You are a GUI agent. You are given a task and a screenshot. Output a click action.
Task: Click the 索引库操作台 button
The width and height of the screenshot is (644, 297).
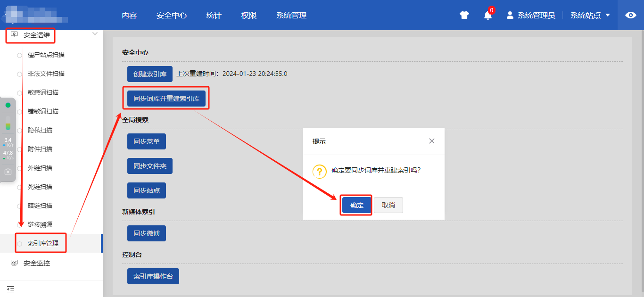coord(153,276)
